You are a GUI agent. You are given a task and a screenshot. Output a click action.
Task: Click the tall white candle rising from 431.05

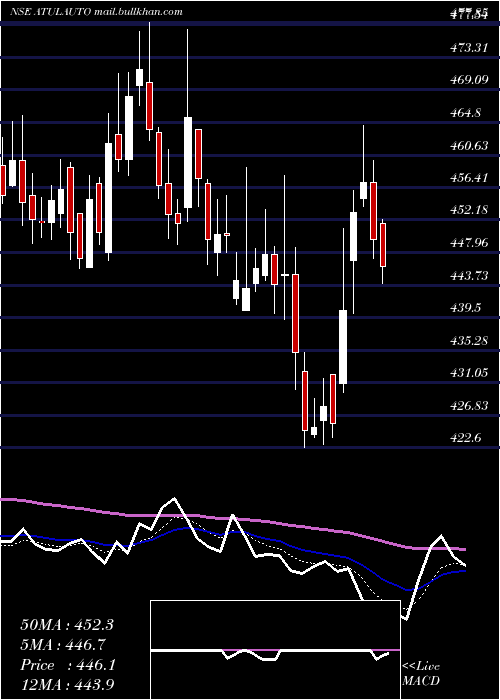(x=343, y=346)
